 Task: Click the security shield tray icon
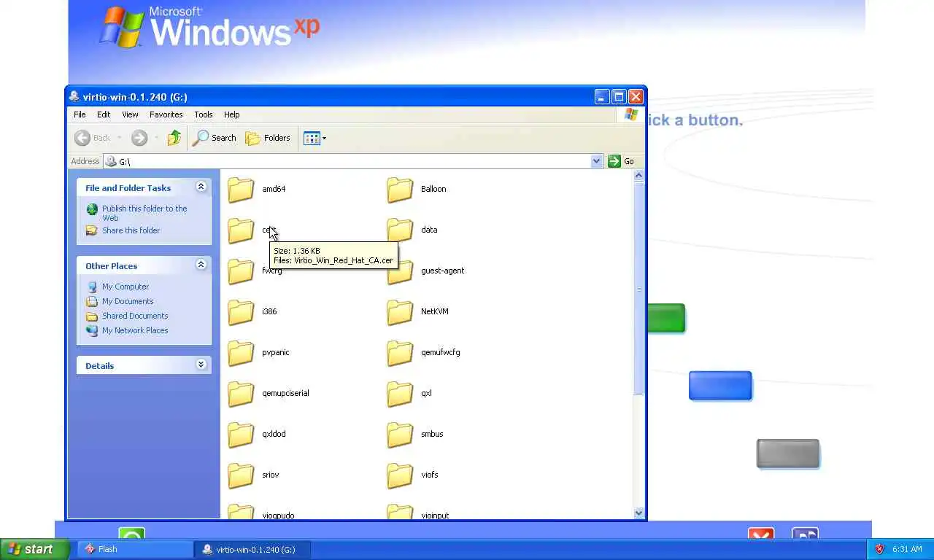879,550
